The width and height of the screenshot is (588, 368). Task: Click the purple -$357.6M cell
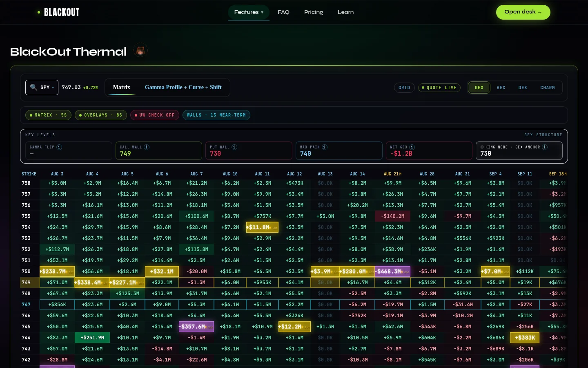[x=196, y=327]
